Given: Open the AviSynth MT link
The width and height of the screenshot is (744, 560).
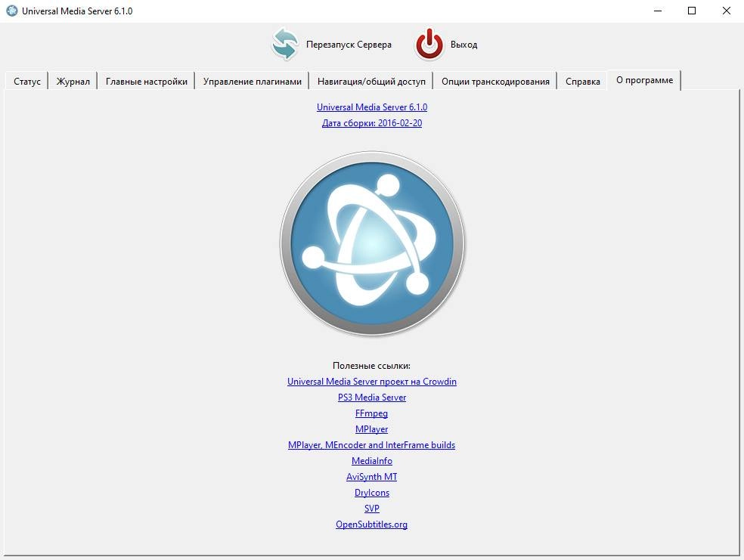Looking at the screenshot, I should coord(371,477).
